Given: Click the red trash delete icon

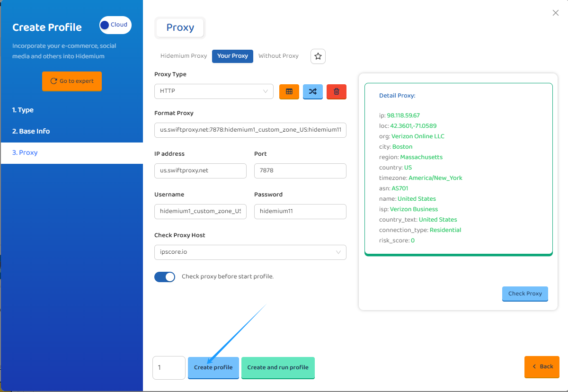Looking at the screenshot, I should pyautogui.click(x=337, y=91).
